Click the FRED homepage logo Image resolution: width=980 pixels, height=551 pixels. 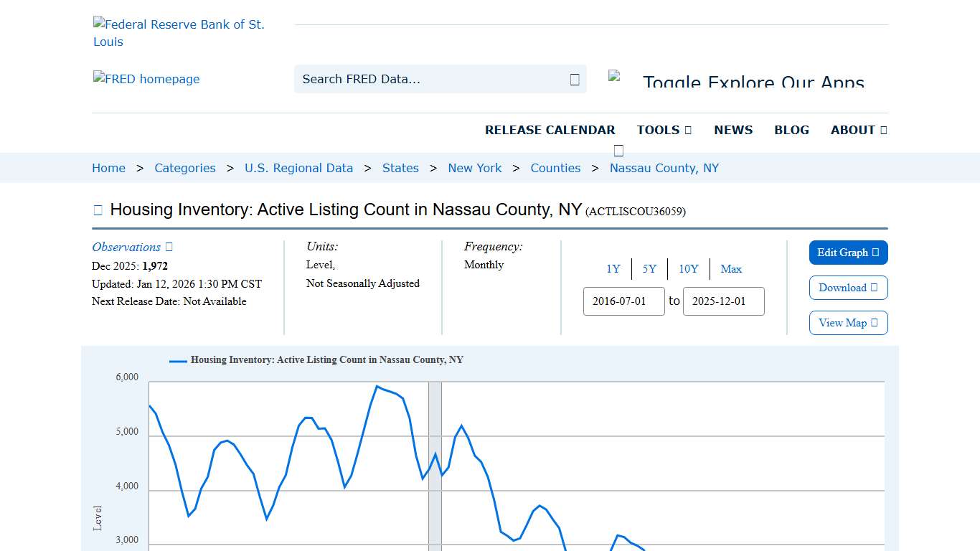click(146, 79)
